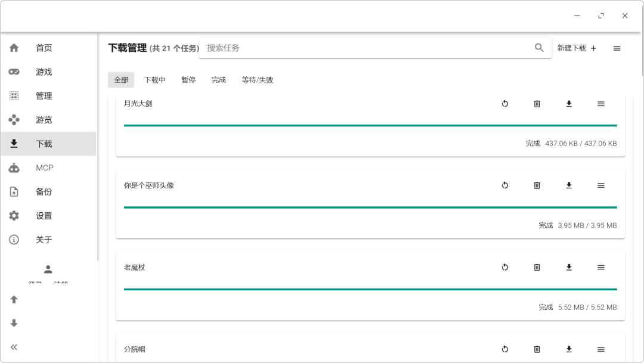Image resolution: width=644 pixels, height=363 pixels.
Task: Collapse the sidebar with double chevron
Action: (x=14, y=348)
